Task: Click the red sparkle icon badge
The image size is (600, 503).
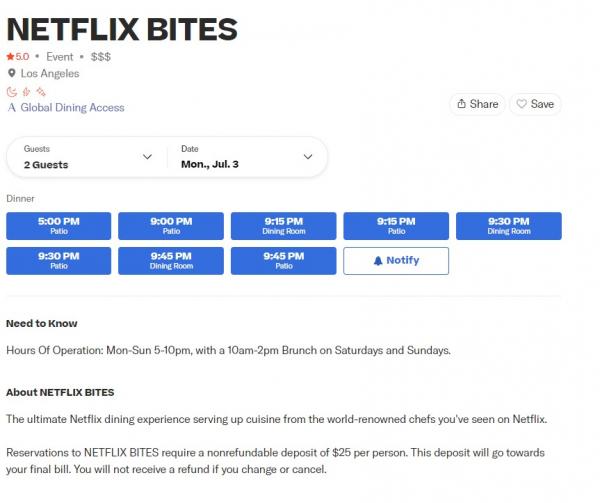Action: [x=41, y=92]
